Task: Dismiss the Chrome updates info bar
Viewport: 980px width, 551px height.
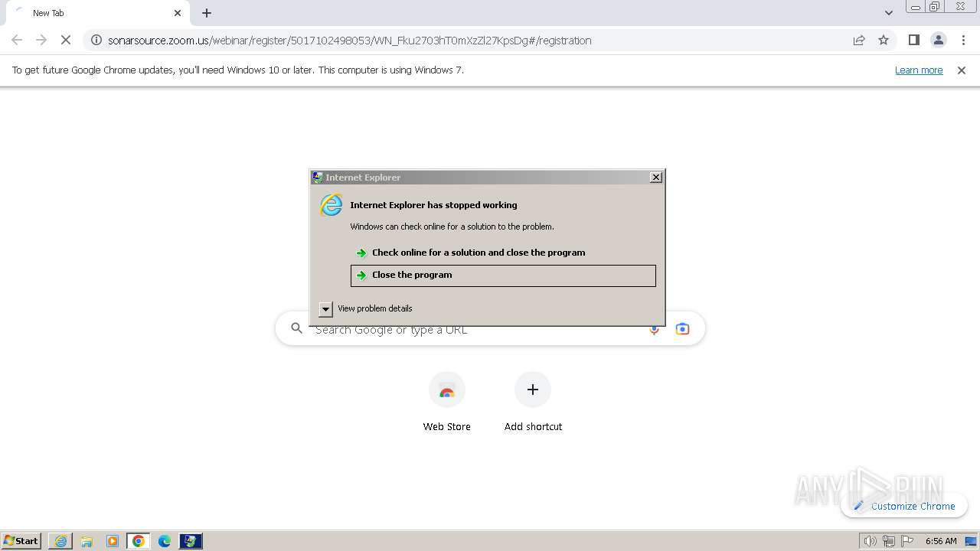Action: coord(962,70)
